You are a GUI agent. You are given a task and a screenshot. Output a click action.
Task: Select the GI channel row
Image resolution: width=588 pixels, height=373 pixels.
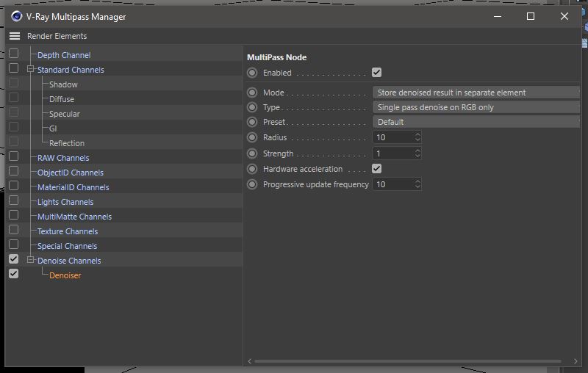pyautogui.click(x=53, y=128)
